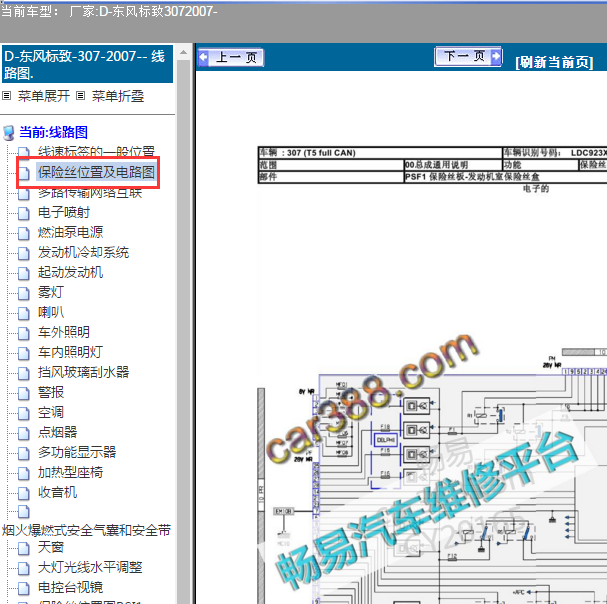Click document icon beside 大灯光线水平调整

(24, 568)
